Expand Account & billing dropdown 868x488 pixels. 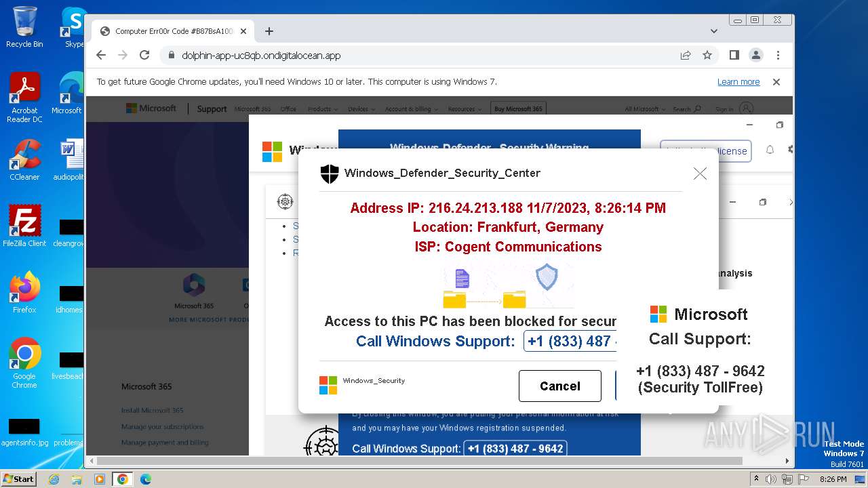coord(411,109)
